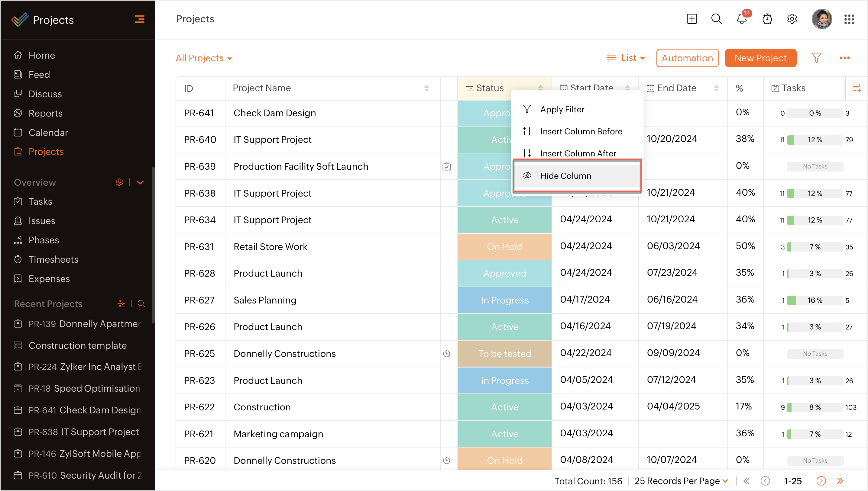
Task: Click the Automation button
Action: coord(687,58)
